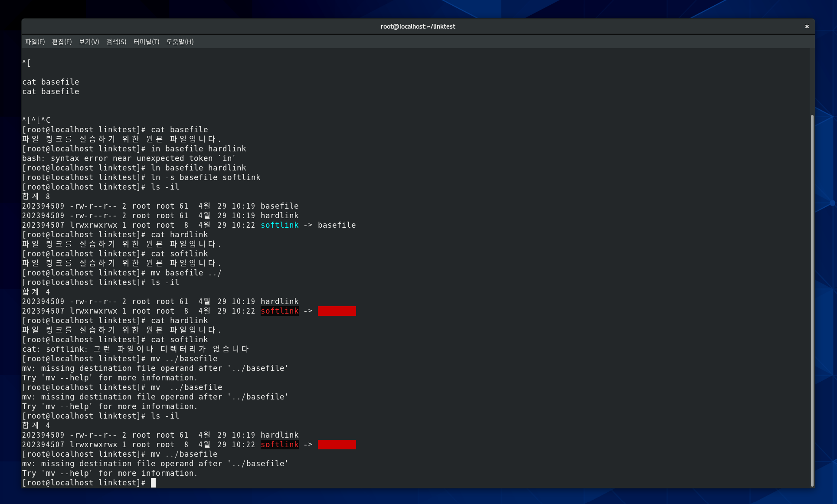Click the cyan softlink filename text

pyautogui.click(x=279, y=225)
